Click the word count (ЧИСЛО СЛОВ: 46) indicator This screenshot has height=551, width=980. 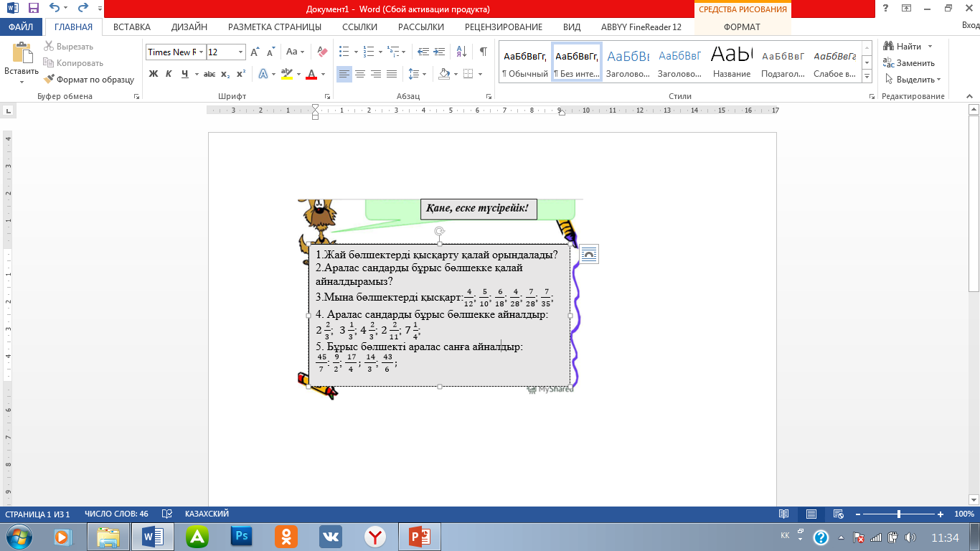point(116,514)
